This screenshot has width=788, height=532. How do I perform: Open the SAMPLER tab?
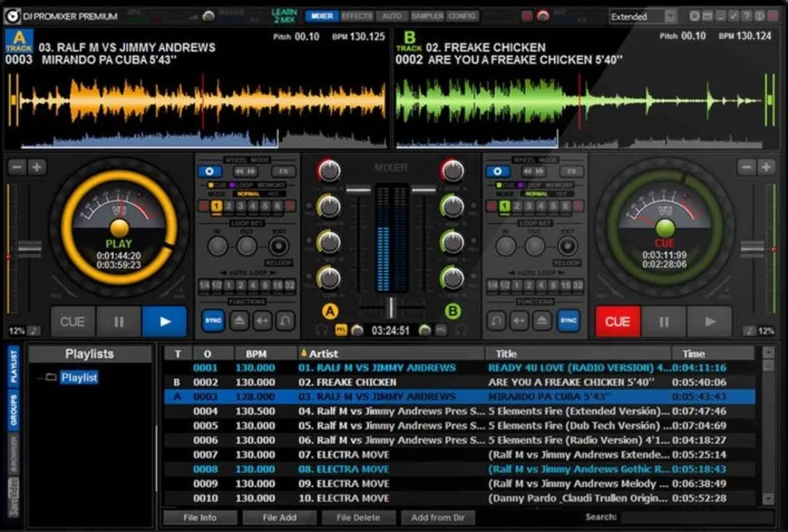click(x=427, y=16)
